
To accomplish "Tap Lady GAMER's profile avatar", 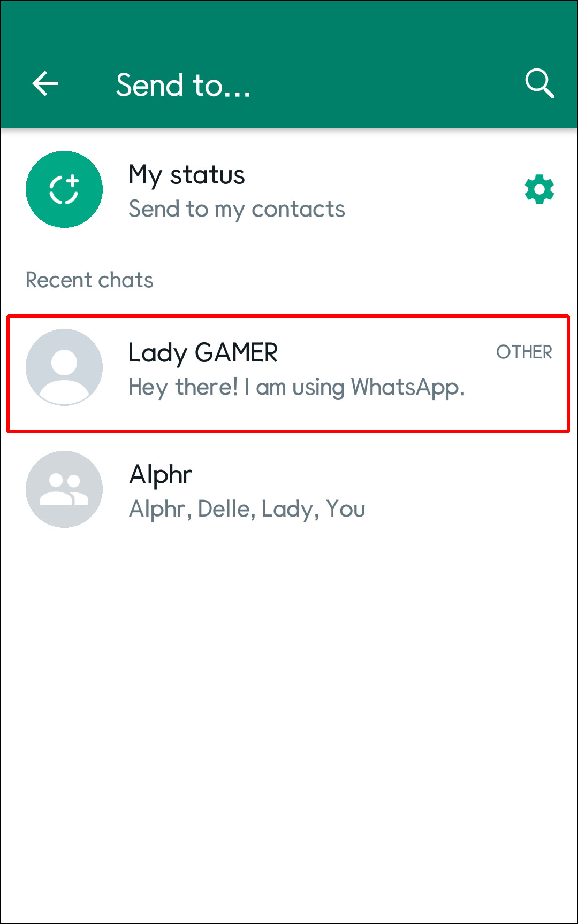I will point(64,367).
